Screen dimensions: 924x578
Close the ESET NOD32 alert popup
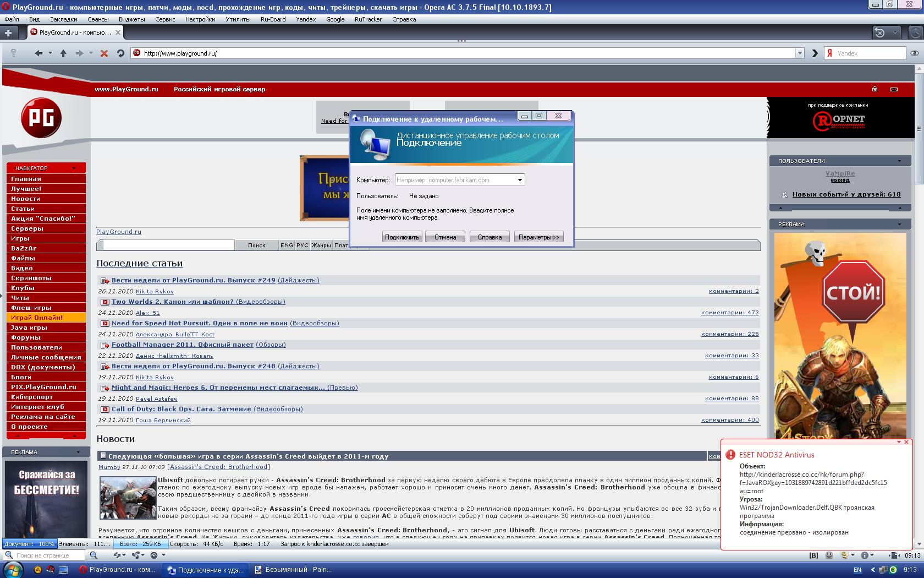tap(906, 442)
